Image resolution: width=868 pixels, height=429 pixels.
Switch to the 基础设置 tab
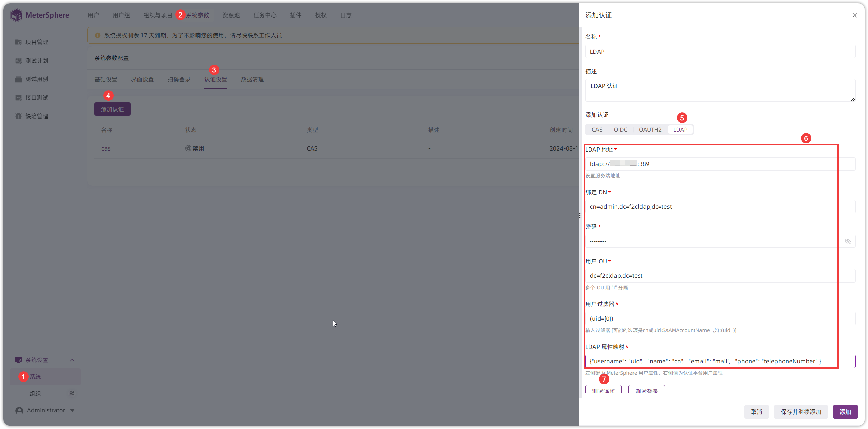105,79
